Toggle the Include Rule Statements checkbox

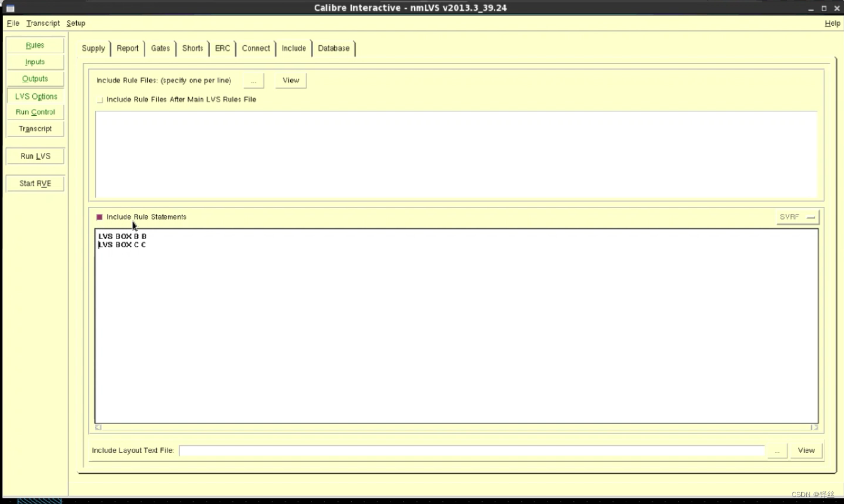click(x=99, y=217)
